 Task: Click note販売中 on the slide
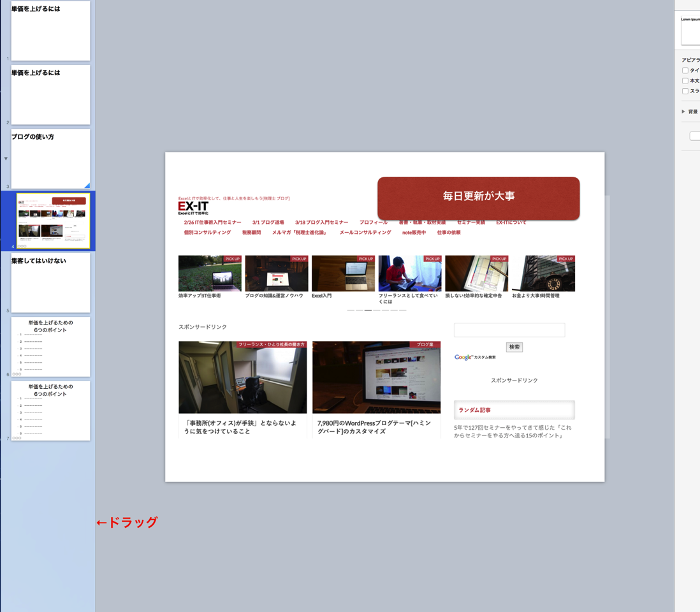pos(414,233)
